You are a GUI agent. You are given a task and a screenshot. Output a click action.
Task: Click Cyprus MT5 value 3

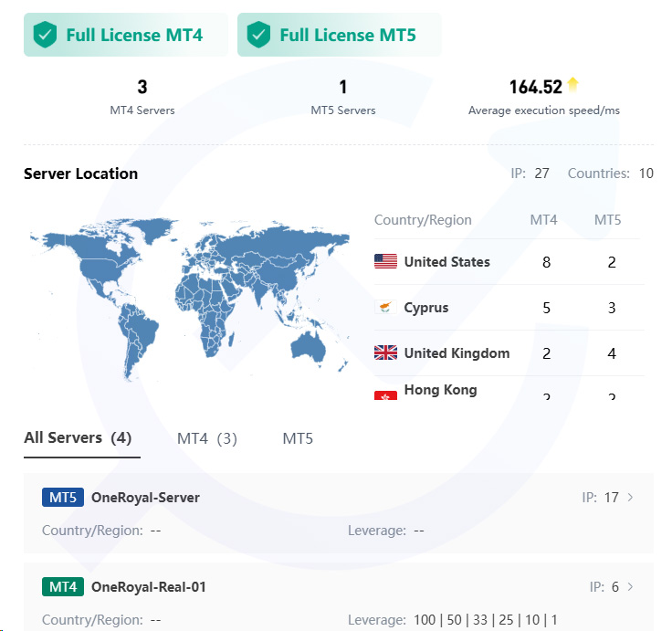[612, 308]
